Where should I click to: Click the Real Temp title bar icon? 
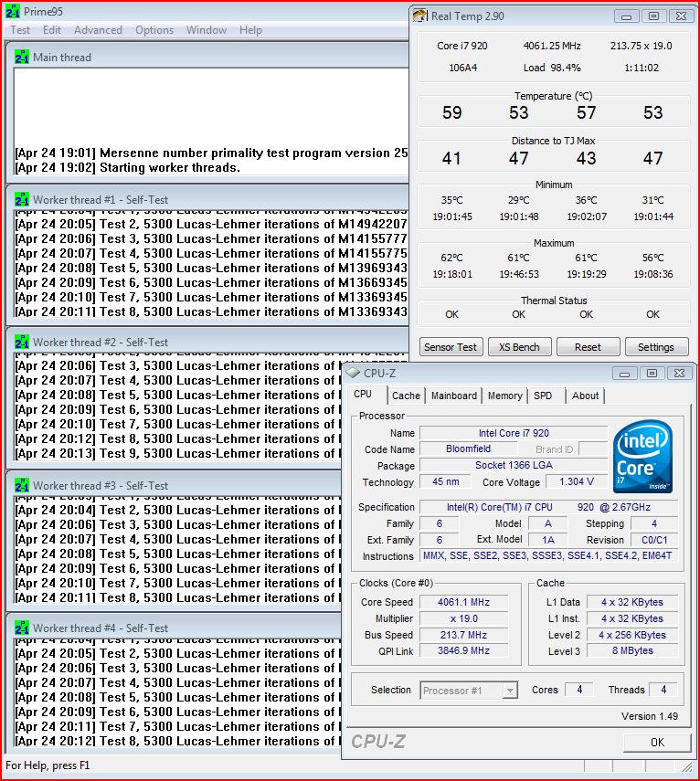tap(420, 16)
